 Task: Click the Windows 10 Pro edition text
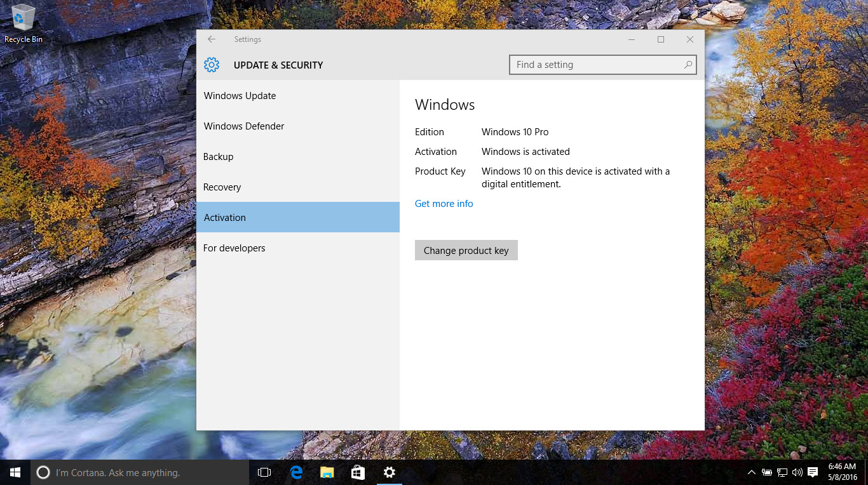pos(515,132)
